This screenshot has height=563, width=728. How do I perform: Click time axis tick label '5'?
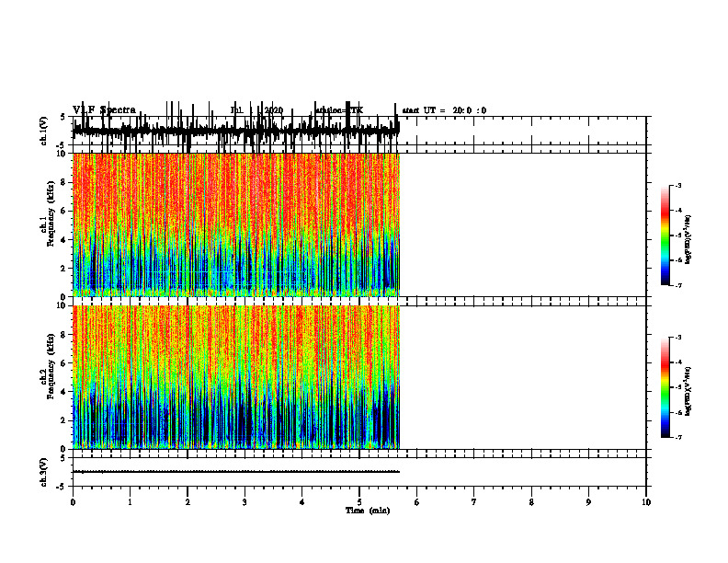point(359,502)
